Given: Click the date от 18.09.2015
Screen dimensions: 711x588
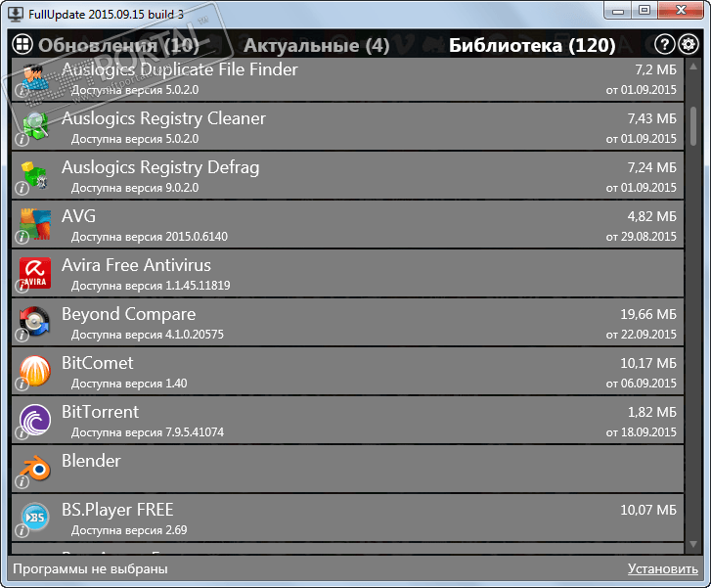Looking at the screenshot, I should [642, 432].
